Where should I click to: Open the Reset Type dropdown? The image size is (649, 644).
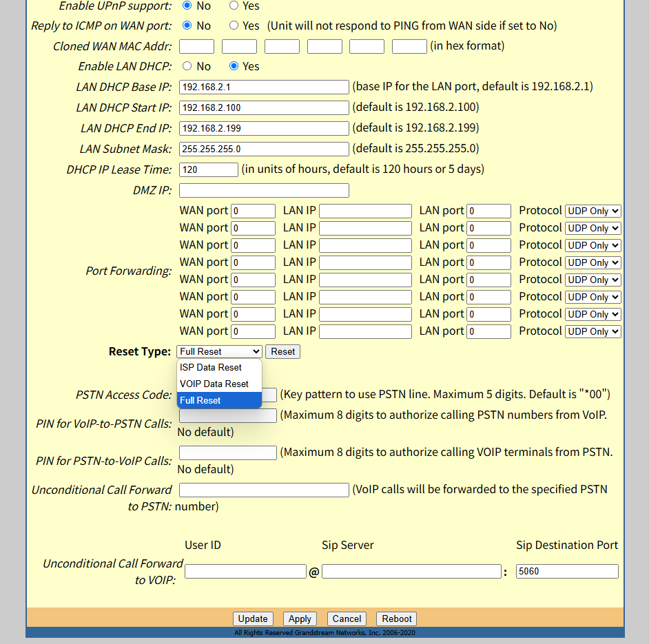pos(219,351)
